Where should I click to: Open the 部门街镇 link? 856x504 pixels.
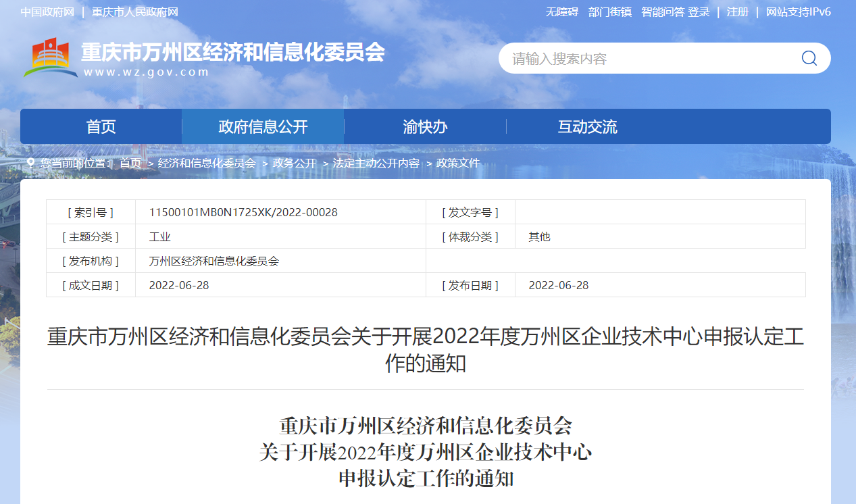(609, 12)
